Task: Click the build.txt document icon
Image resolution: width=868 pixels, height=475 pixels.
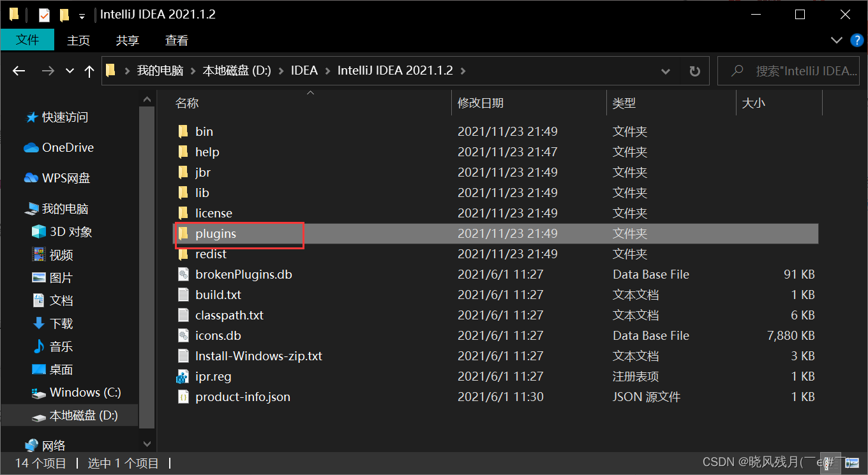Action: tap(183, 295)
